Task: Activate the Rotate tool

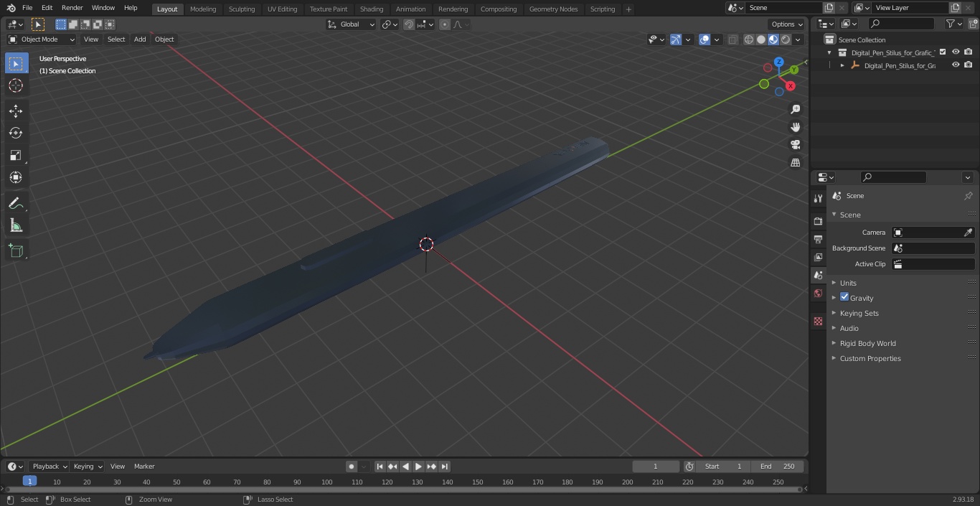Action: tap(16, 133)
